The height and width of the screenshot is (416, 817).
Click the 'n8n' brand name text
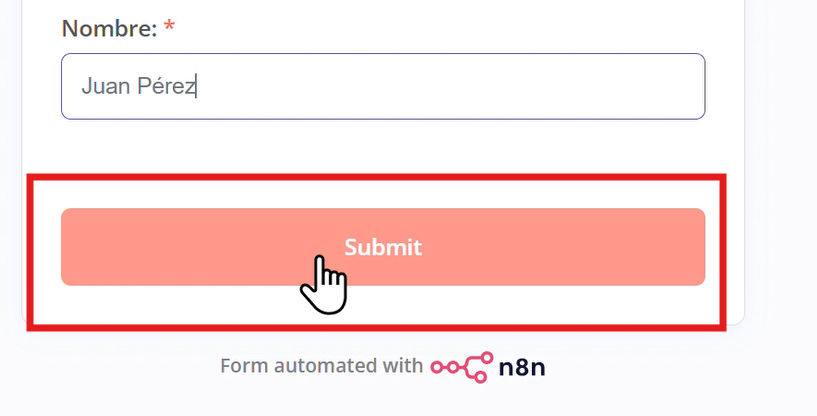coord(521,366)
